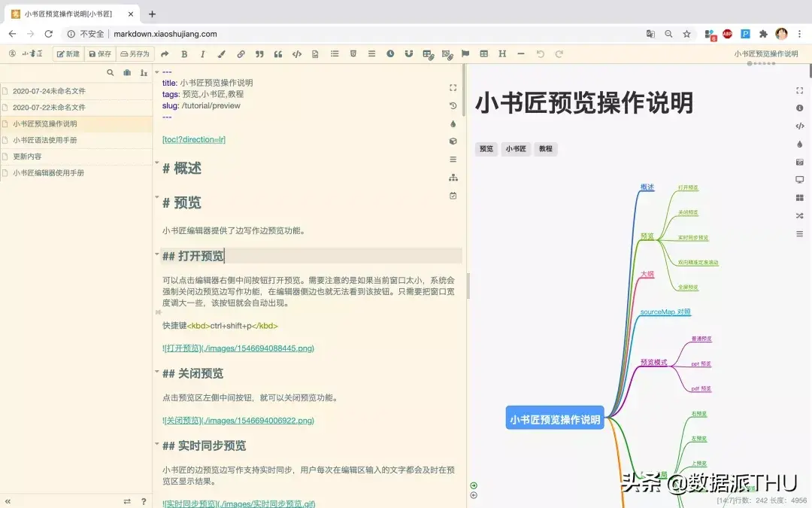812x508 pixels.
Task: Open file 2020-07-24未命名文件
Action: 76,91
